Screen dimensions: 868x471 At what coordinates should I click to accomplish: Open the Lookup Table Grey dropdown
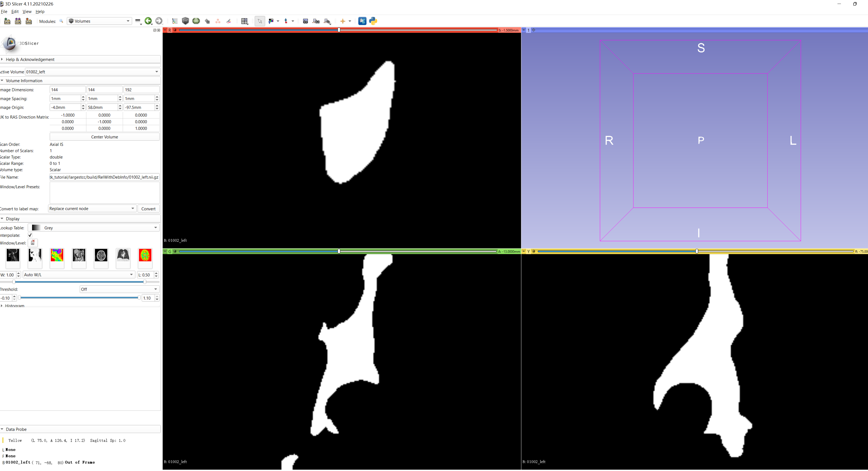pyautogui.click(x=94, y=228)
